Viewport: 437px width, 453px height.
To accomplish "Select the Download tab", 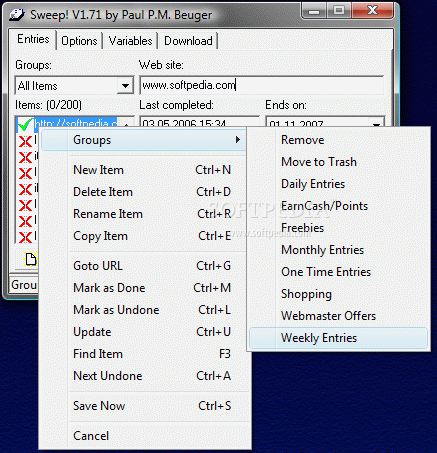I will [x=188, y=41].
